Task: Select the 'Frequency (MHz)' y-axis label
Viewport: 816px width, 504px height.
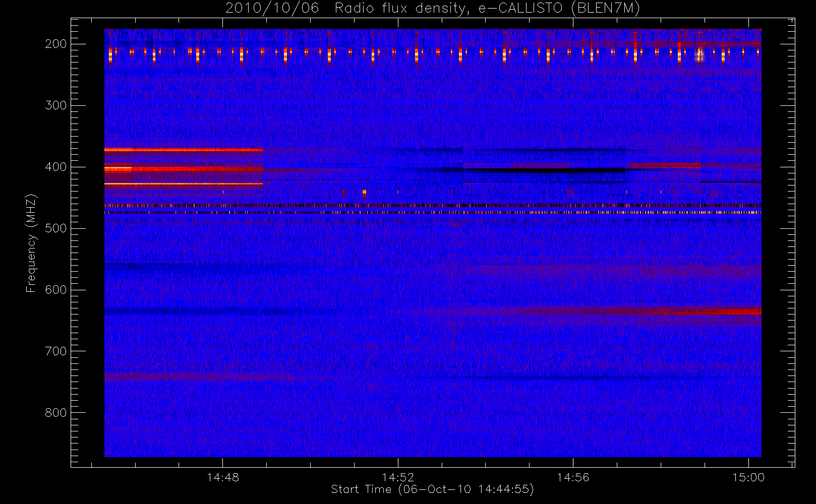Action: click(x=31, y=243)
